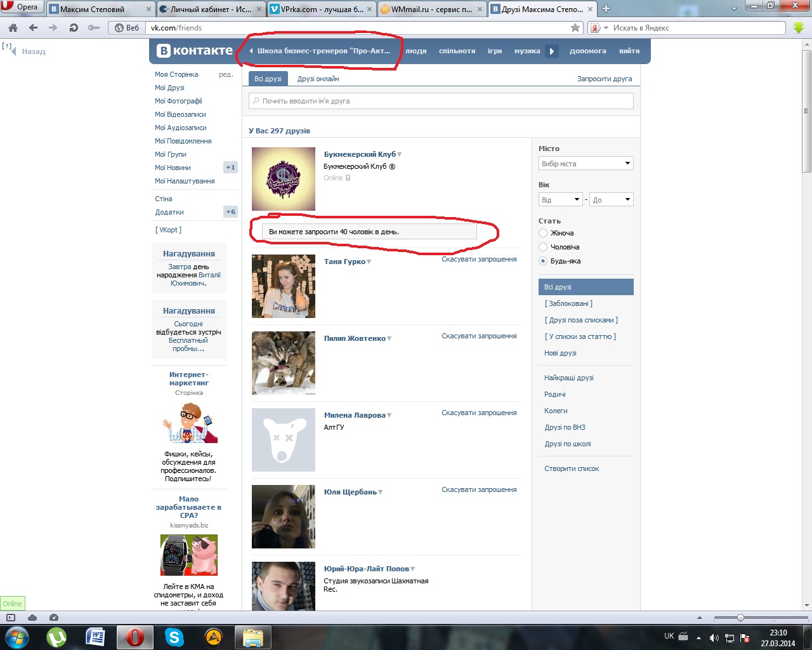Open the Вибір міста city dropdown
The width and height of the screenshot is (812, 650).
[586, 164]
